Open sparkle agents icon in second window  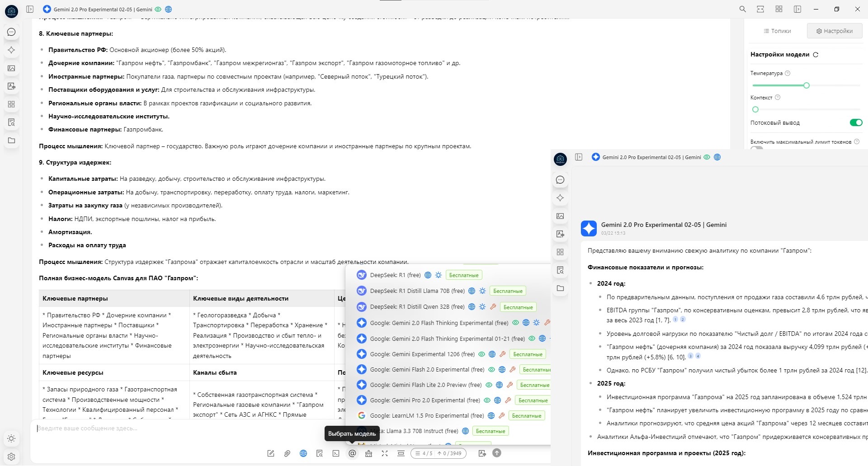pos(560,198)
